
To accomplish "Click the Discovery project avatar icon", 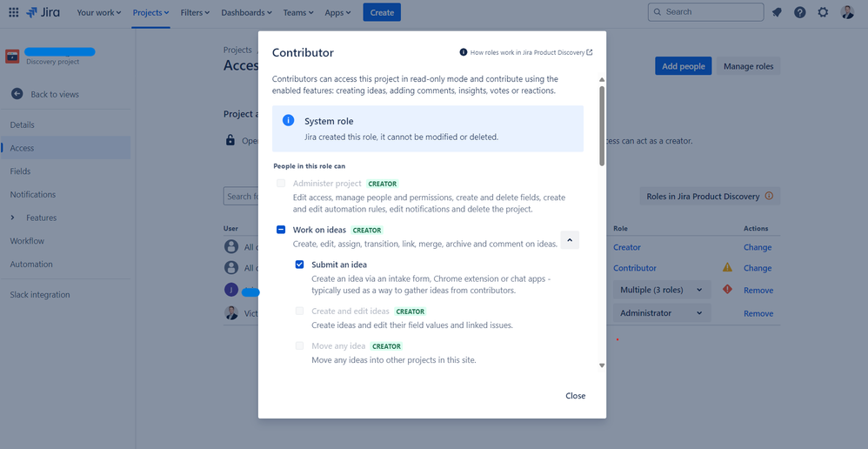I will pos(12,57).
